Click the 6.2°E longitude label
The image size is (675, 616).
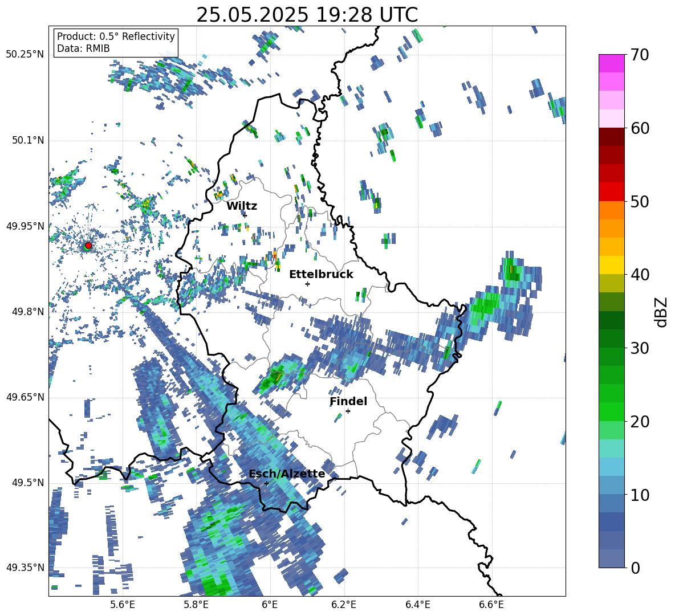tap(344, 605)
